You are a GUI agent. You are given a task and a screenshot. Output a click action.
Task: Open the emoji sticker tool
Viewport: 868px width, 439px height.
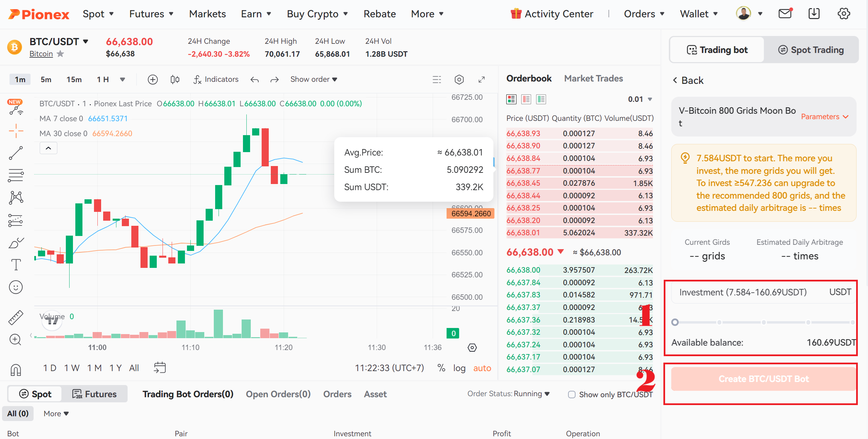(16, 287)
